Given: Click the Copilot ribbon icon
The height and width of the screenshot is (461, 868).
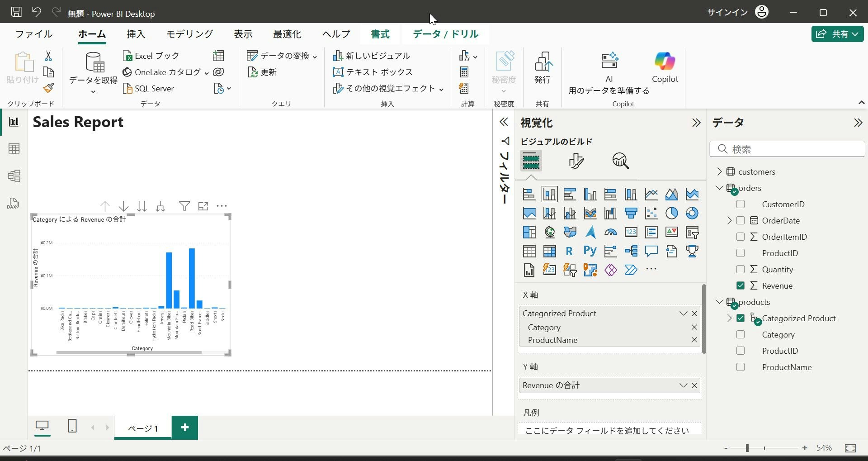Looking at the screenshot, I should point(665,67).
